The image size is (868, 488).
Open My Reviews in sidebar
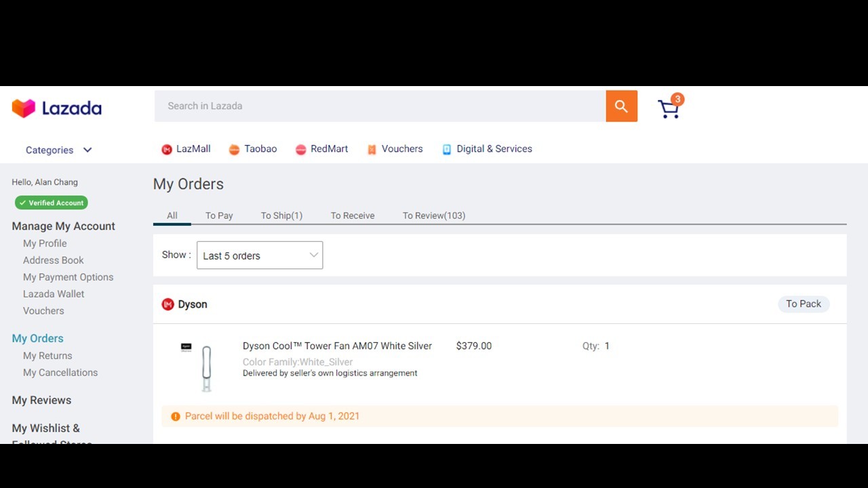41,401
